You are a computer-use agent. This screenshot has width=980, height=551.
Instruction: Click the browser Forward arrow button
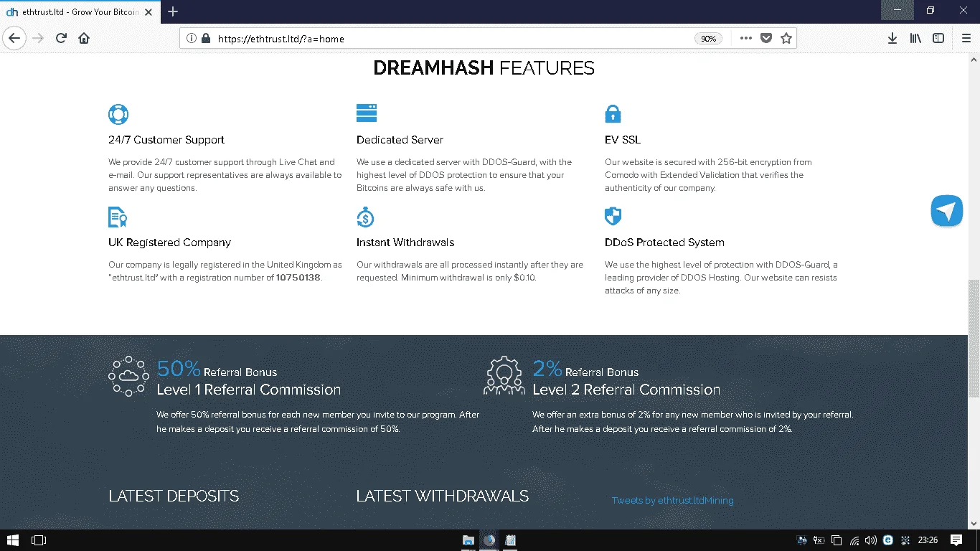pos(38,38)
